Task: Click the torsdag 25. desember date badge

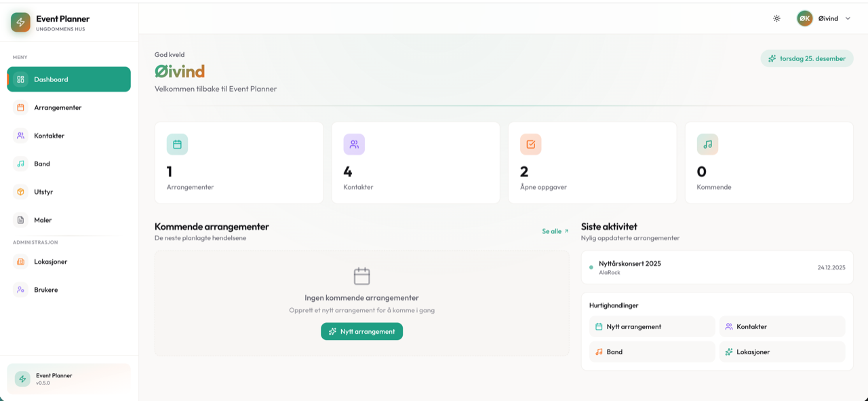Action: coord(806,58)
